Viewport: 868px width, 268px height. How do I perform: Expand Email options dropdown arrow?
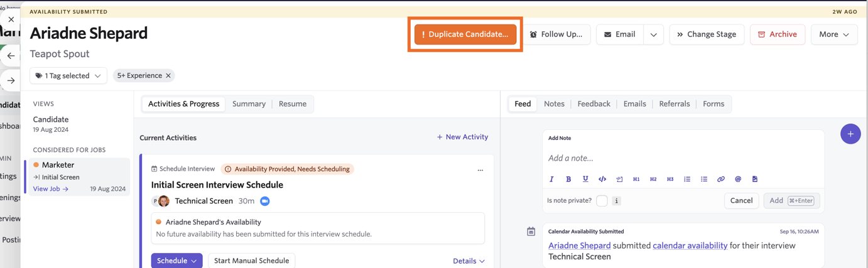click(654, 35)
